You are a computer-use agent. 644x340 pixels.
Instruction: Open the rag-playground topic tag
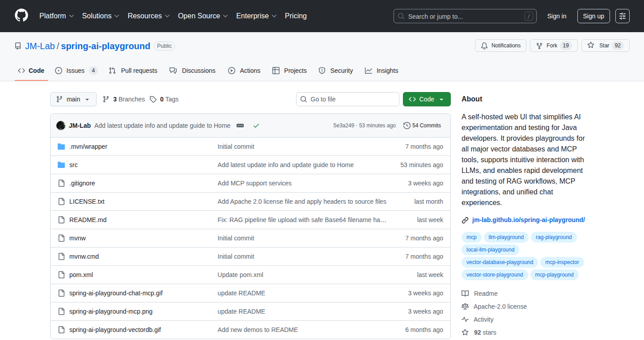tap(554, 237)
